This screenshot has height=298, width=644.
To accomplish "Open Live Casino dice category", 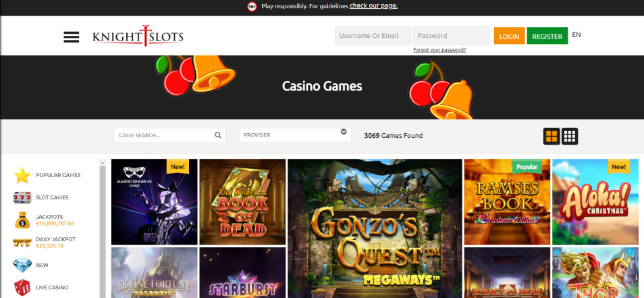I will click(x=22, y=288).
